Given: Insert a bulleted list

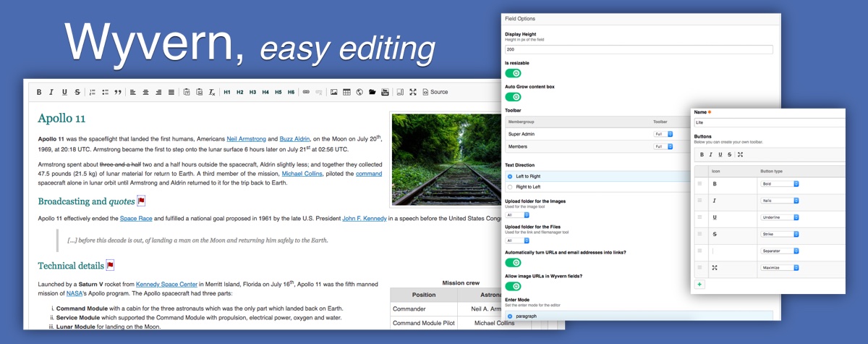Looking at the screenshot, I should point(106,92).
